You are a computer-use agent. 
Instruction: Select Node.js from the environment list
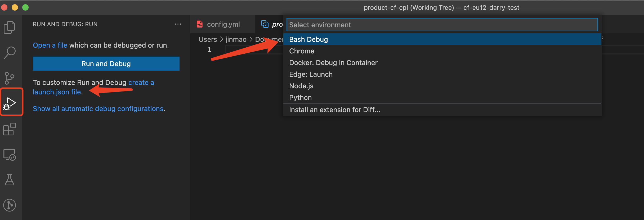coord(301,86)
